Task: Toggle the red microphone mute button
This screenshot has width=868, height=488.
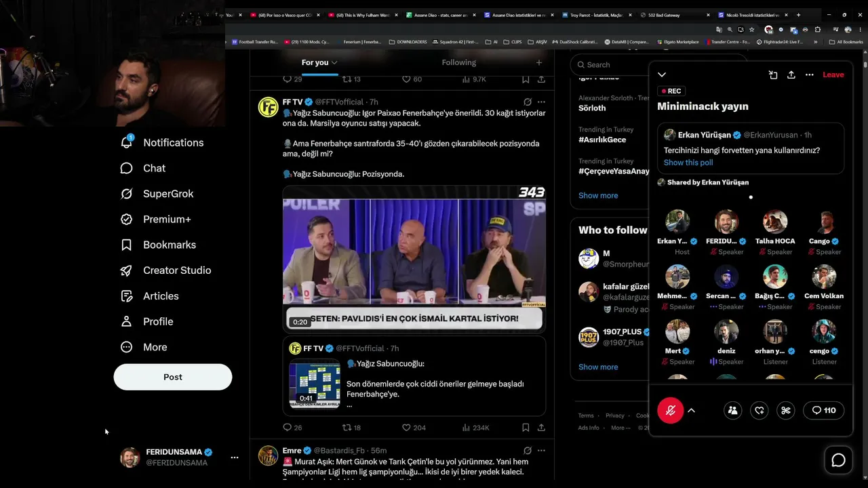Action: coord(671,410)
